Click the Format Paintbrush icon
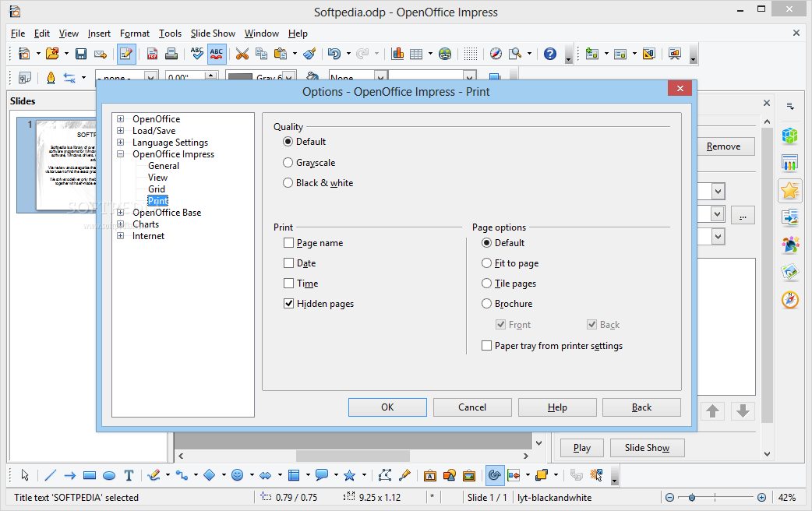 click(x=309, y=54)
